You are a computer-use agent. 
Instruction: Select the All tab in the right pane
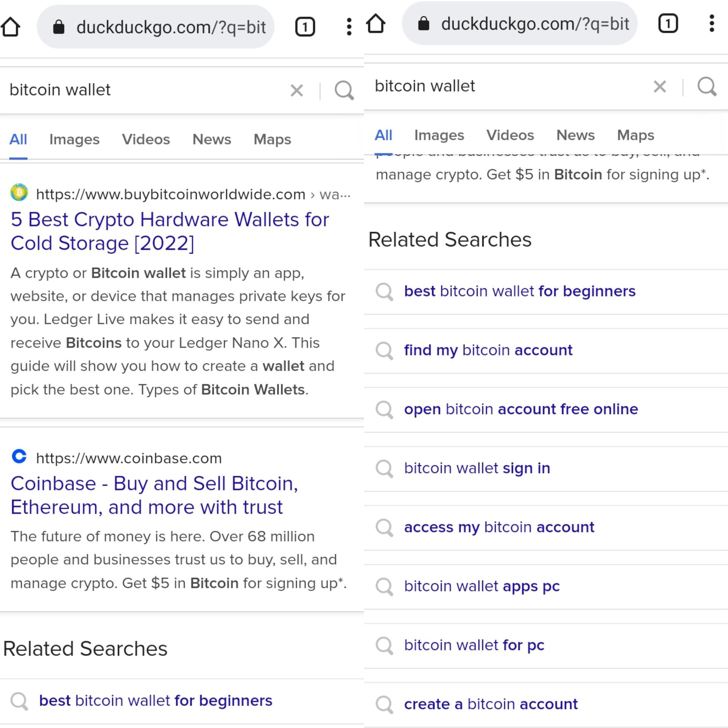383,135
